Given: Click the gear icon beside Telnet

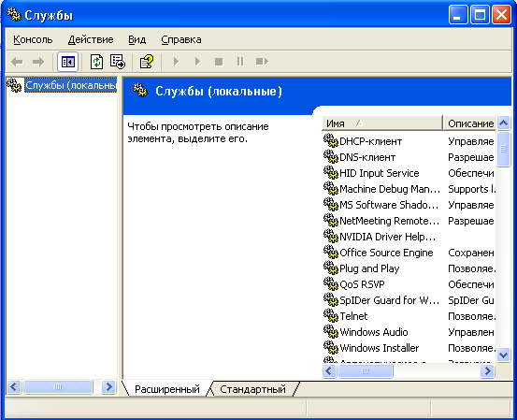Looking at the screenshot, I should [x=331, y=315].
